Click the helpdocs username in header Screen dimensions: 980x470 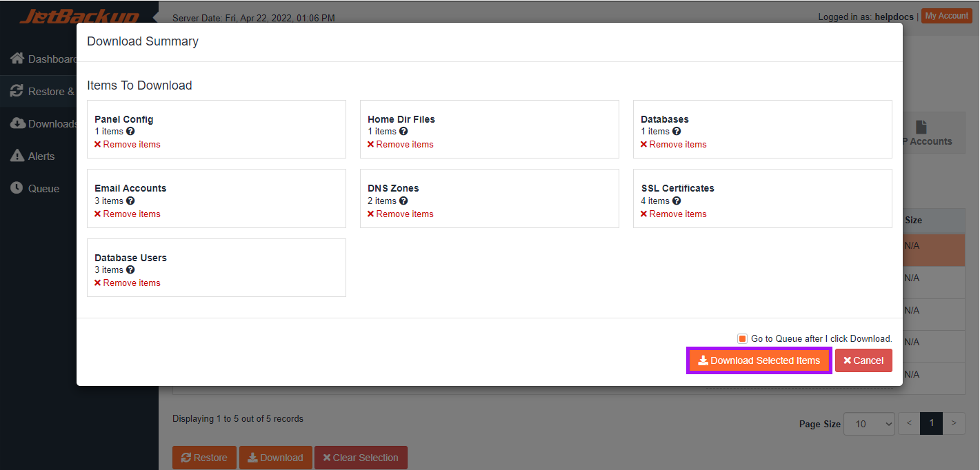[x=894, y=17]
